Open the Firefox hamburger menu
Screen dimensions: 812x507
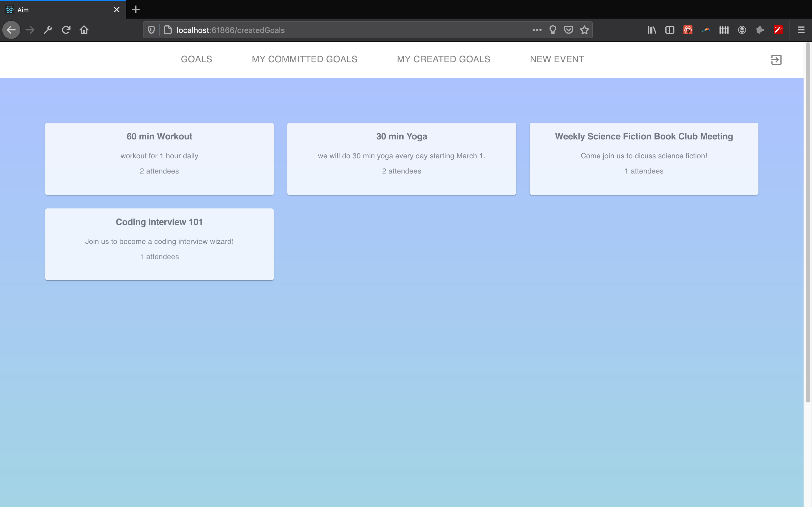801,30
